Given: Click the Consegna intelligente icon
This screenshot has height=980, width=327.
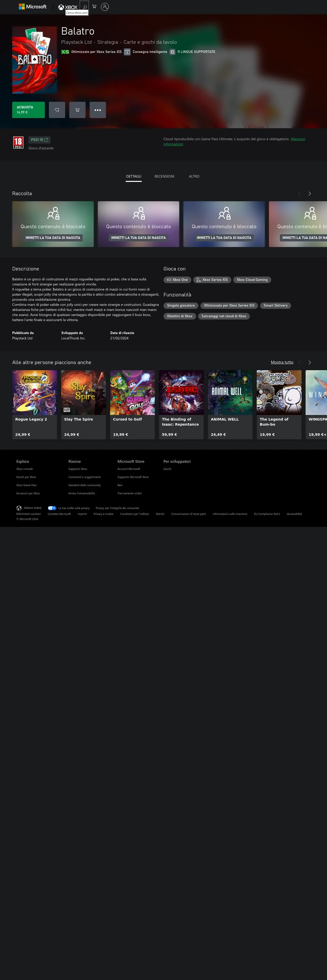Looking at the screenshot, I should [127, 52].
